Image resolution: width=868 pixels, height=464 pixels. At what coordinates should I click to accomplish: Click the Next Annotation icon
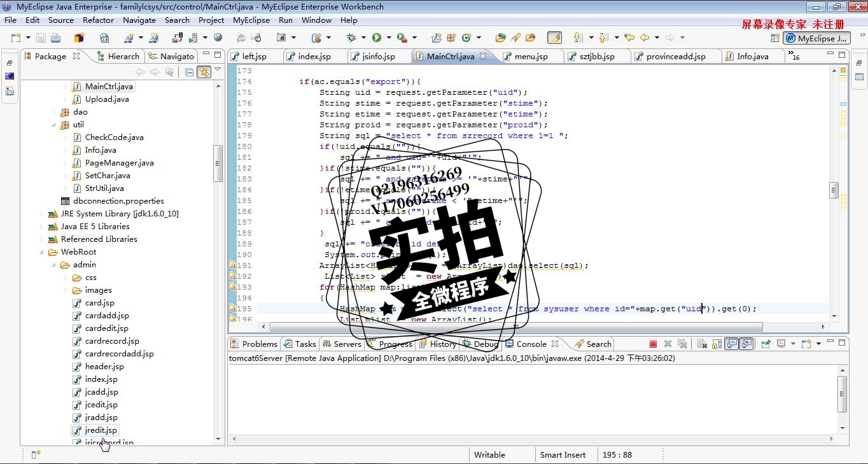(578, 38)
